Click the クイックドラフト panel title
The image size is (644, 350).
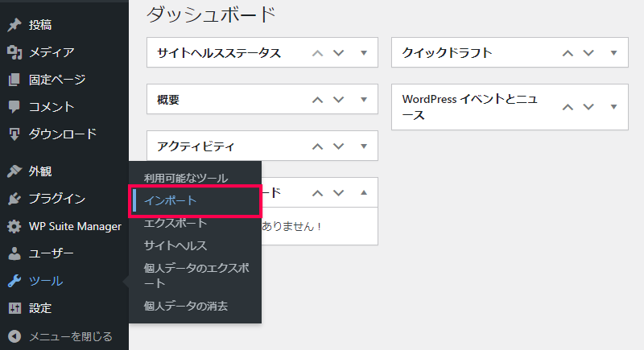point(447,52)
